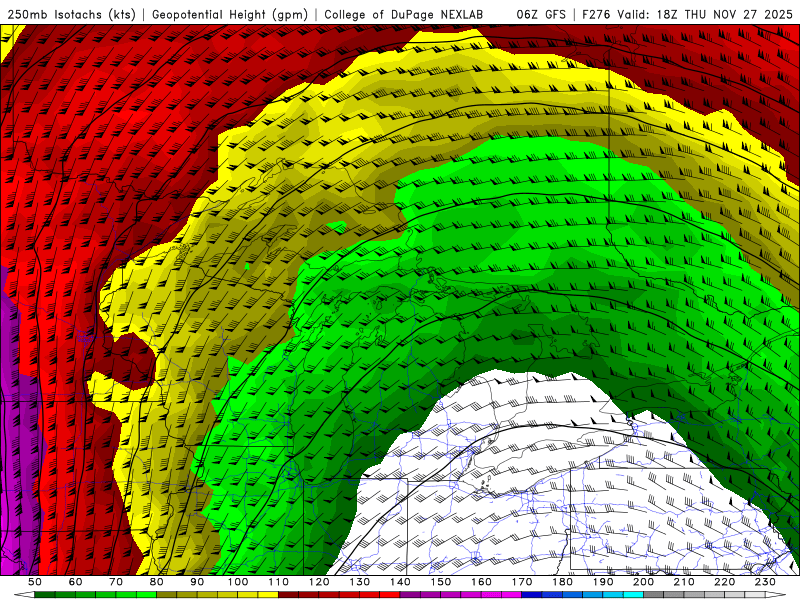Screen dimensions: 800x600
Task: Click the 'Valid: 18Z THU NOV 27 2025' text
Action: tap(705, 15)
